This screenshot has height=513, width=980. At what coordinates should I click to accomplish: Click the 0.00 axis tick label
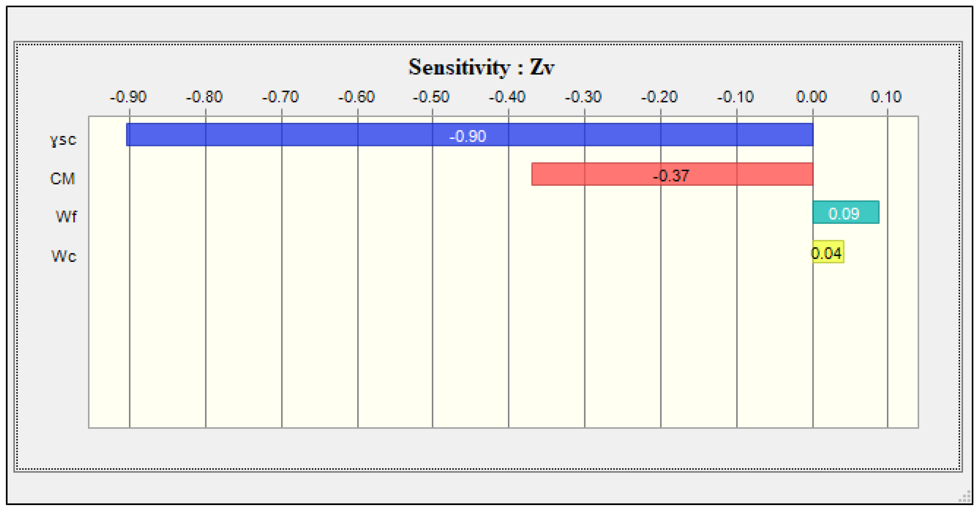tap(811, 97)
